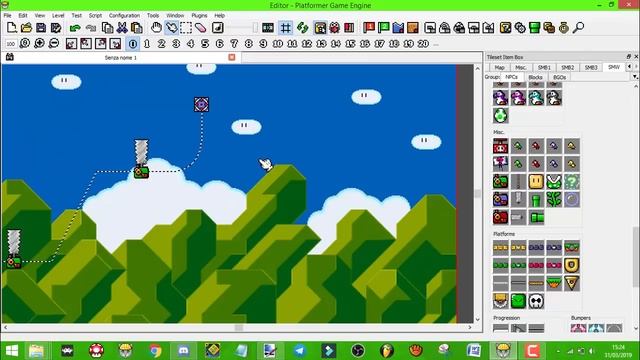Pick the green vine NPC tile
The height and width of the screenshot is (360, 640).
coord(554,199)
